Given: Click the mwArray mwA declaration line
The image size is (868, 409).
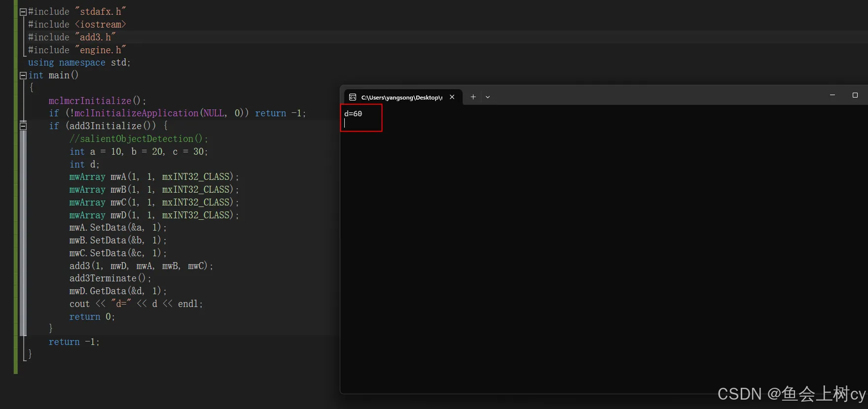Looking at the screenshot, I should click(154, 177).
